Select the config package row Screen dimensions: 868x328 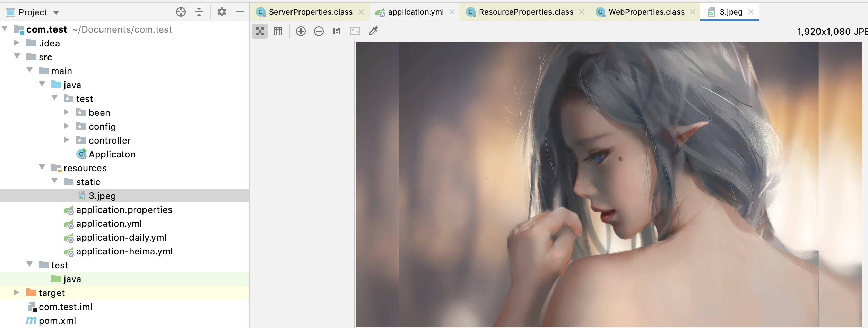click(124, 126)
